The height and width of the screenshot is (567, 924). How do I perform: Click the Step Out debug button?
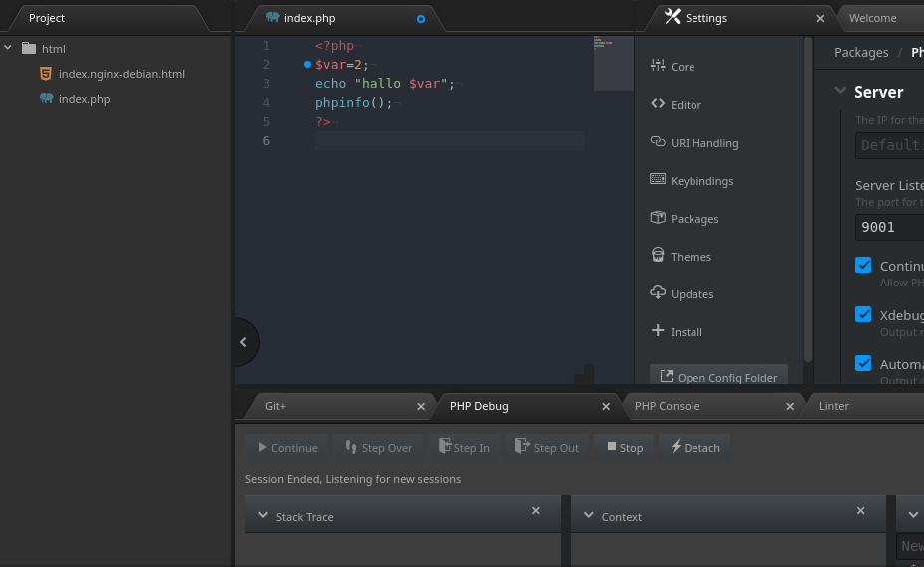click(547, 448)
